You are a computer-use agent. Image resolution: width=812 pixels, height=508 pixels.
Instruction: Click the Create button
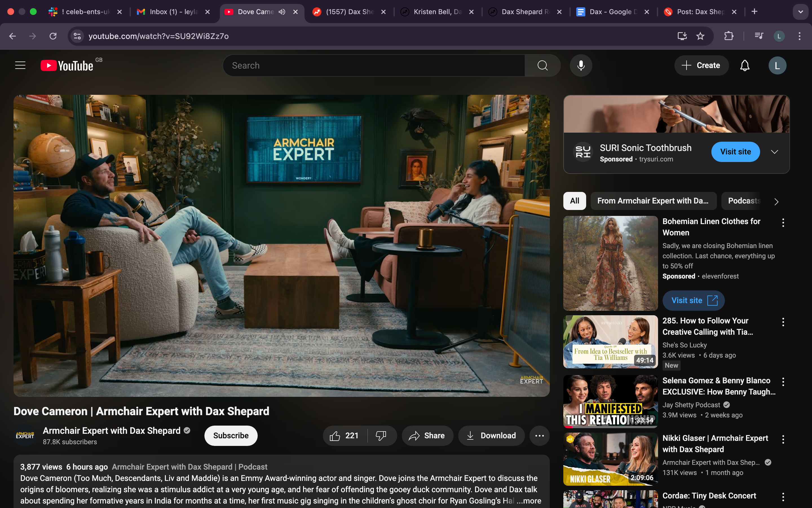(x=701, y=65)
